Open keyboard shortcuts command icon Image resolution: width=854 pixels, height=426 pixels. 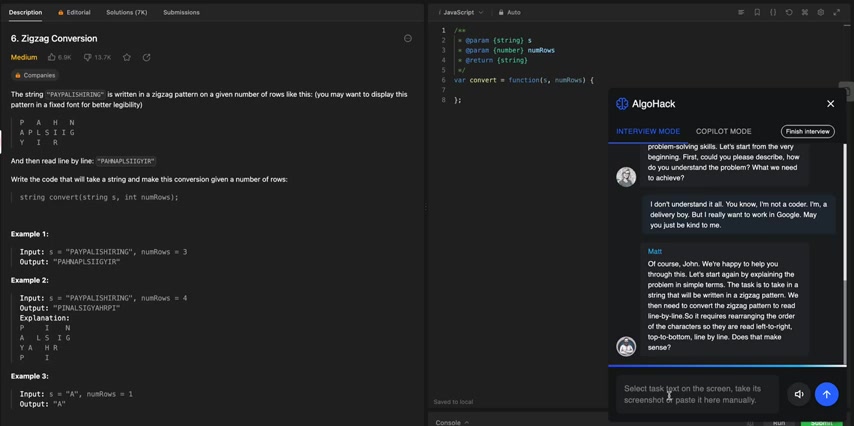coord(804,12)
